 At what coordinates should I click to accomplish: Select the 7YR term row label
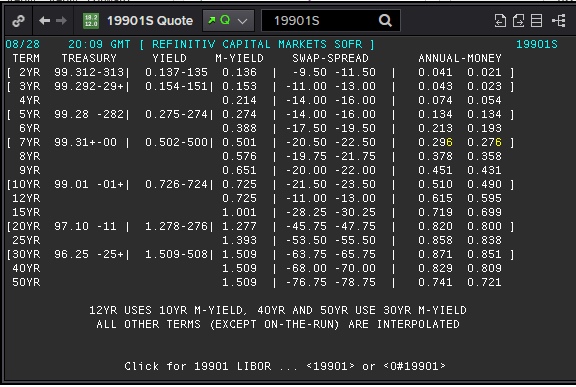coord(30,142)
